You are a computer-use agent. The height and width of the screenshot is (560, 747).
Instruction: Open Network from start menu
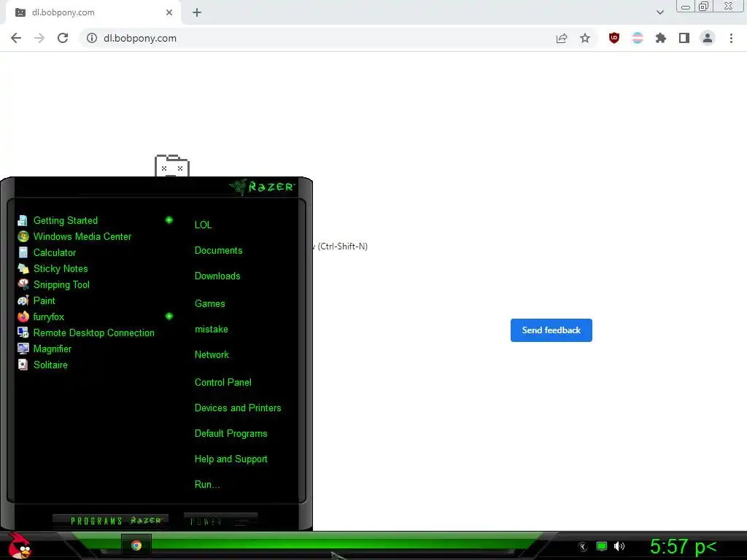point(212,355)
